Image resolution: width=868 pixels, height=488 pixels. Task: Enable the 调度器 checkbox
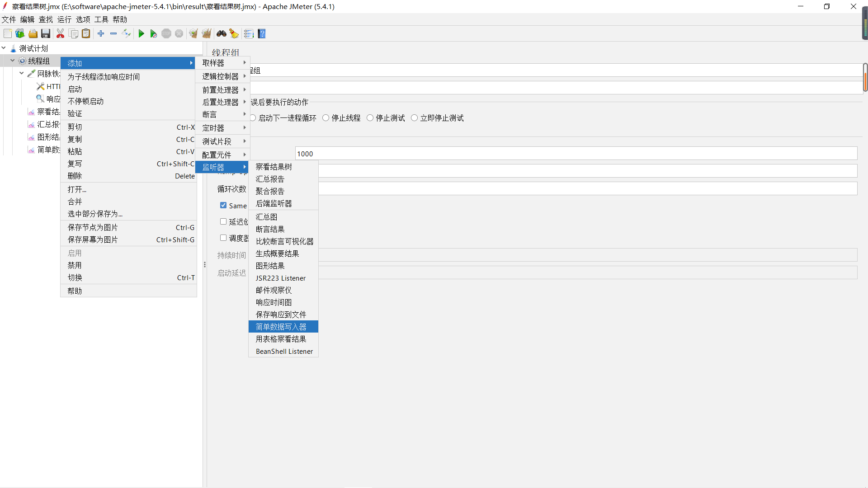223,238
